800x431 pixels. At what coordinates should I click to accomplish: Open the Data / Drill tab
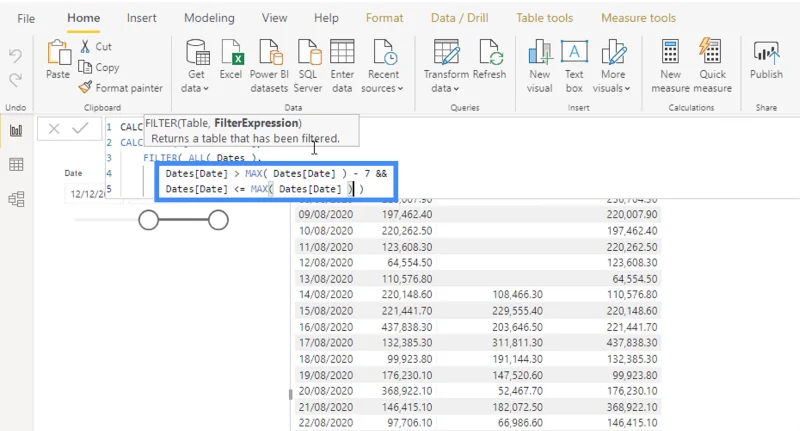point(459,18)
